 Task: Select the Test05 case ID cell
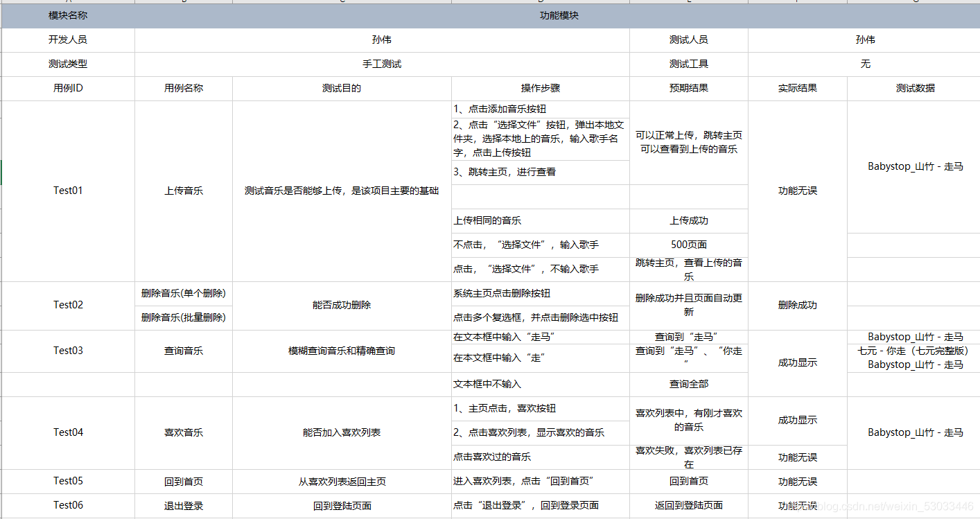pyautogui.click(x=68, y=482)
